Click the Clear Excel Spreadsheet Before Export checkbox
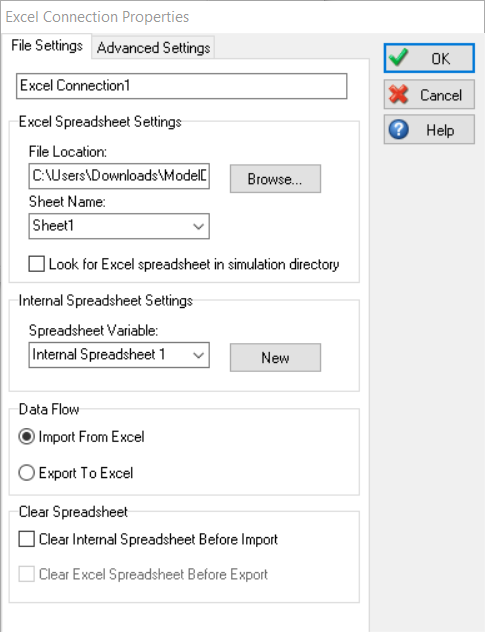Image resolution: width=485 pixels, height=632 pixels. click(27, 574)
